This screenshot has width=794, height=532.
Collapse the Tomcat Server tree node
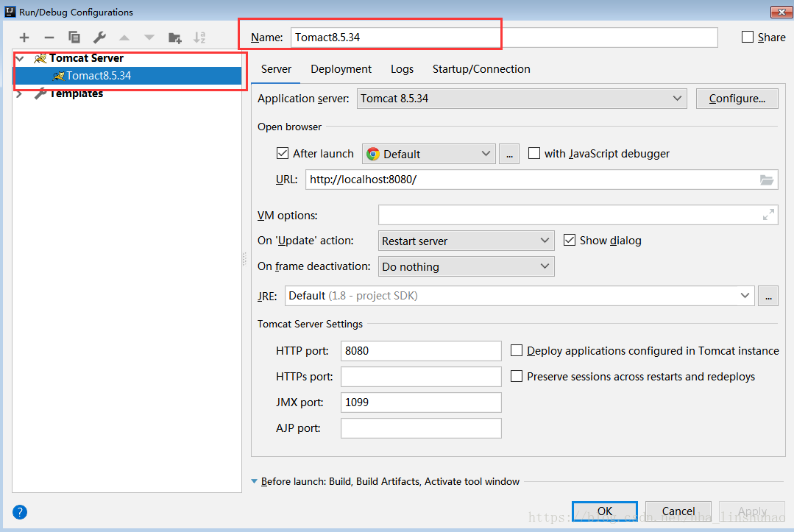click(x=21, y=59)
